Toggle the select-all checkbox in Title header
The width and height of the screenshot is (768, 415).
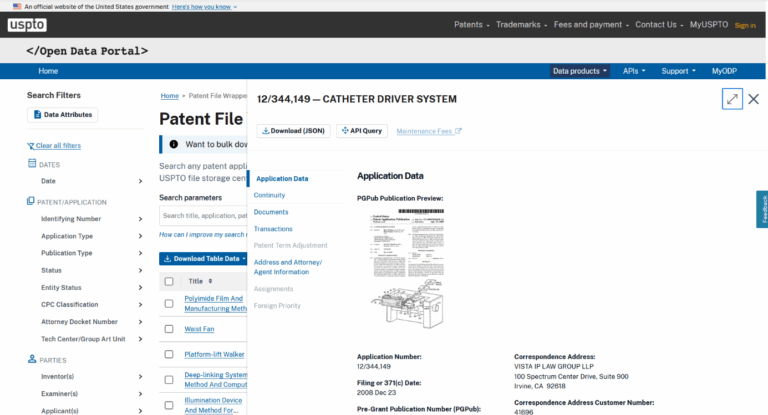pyautogui.click(x=169, y=281)
